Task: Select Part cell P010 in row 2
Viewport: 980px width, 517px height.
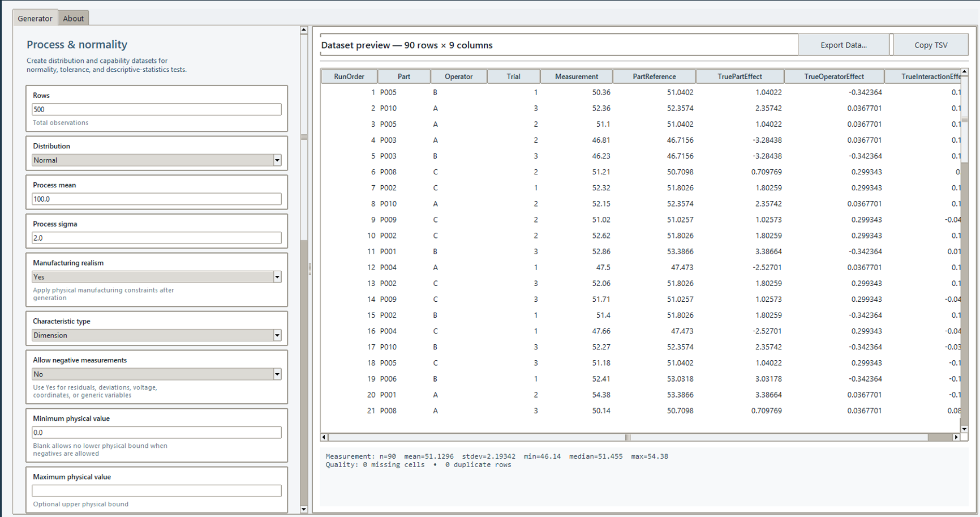Action: pyautogui.click(x=388, y=108)
